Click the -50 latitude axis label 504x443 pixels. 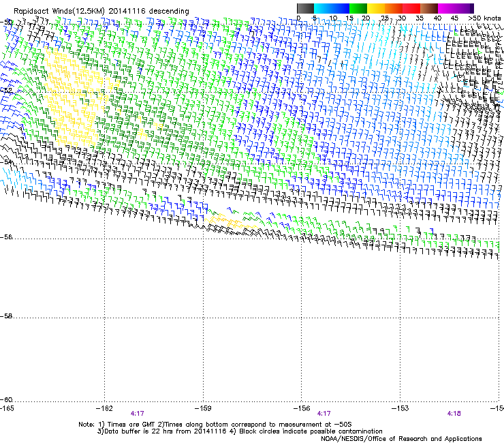coord(6,22)
